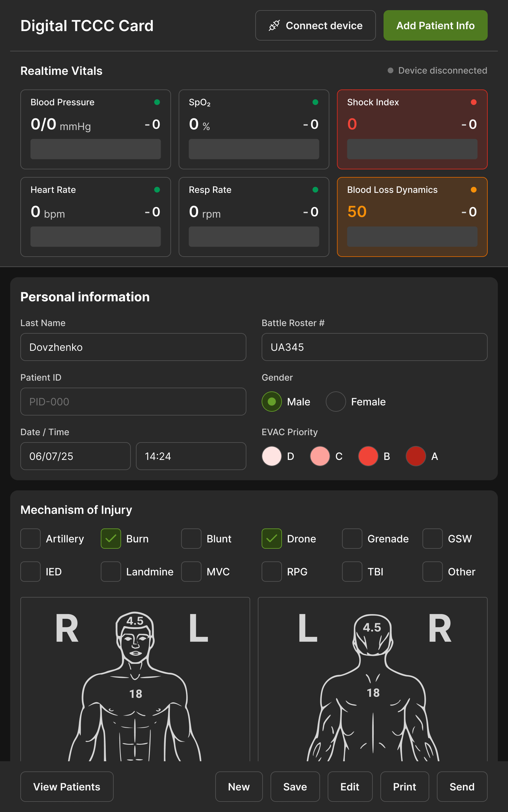Check the Blunt mechanism checkbox

point(191,539)
